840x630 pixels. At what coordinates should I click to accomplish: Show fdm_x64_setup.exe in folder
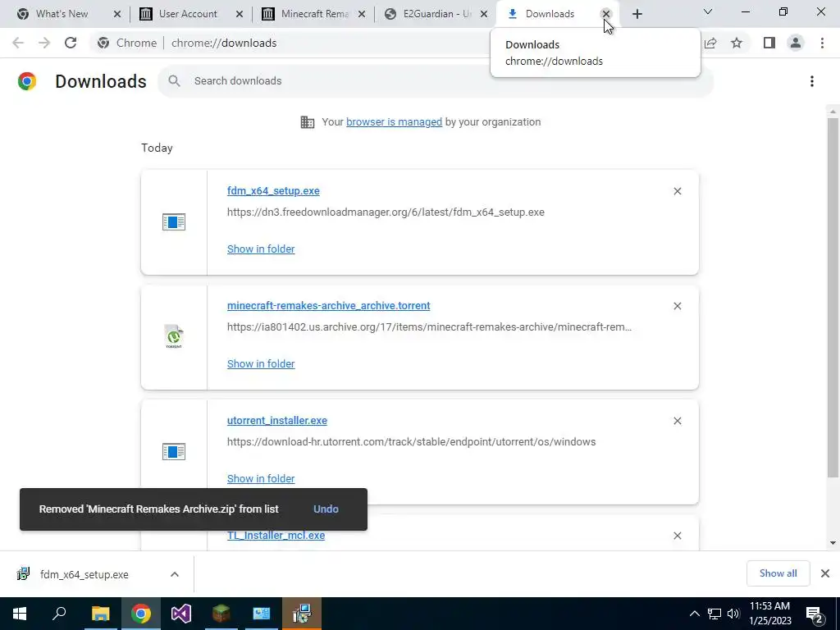click(x=261, y=249)
